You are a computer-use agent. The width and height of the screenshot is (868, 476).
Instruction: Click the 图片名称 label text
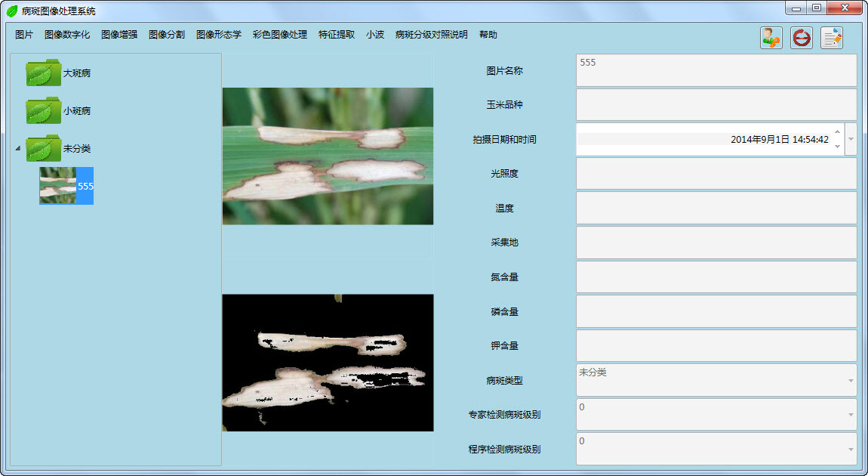click(504, 70)
